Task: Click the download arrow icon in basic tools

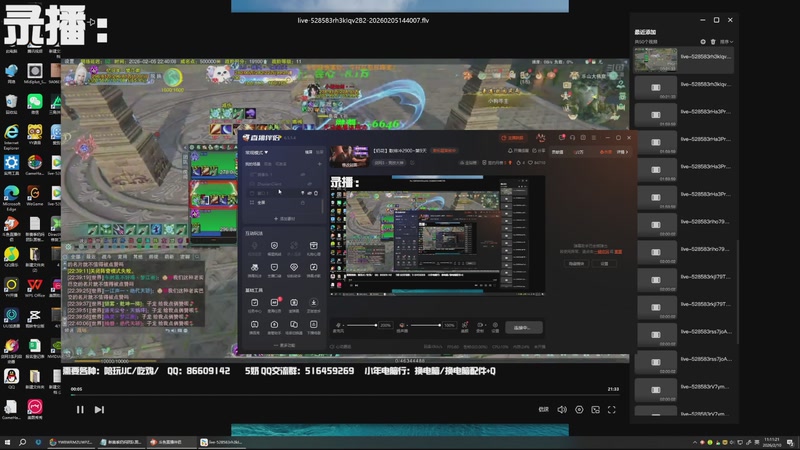Action: click(313, 303)
